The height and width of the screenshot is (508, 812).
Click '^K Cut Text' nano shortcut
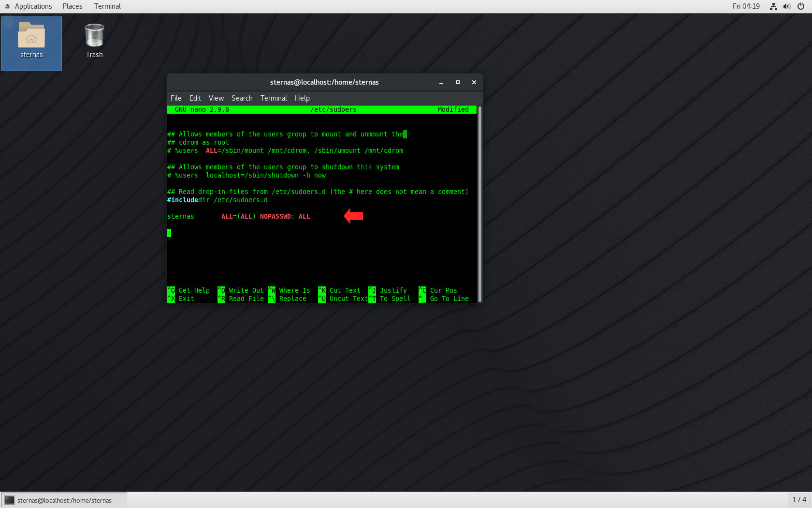pyautogui.click(x=339, y=291)
